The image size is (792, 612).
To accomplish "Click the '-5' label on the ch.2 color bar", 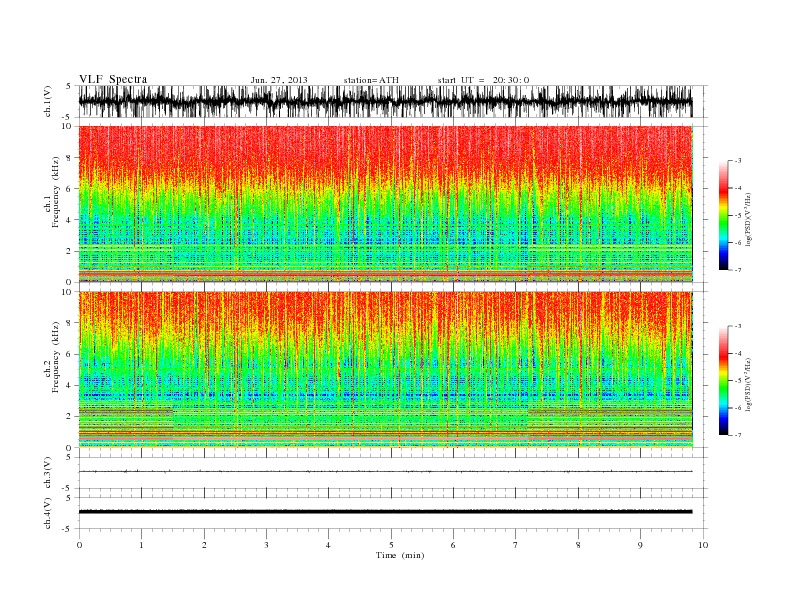I will [738, 381].
